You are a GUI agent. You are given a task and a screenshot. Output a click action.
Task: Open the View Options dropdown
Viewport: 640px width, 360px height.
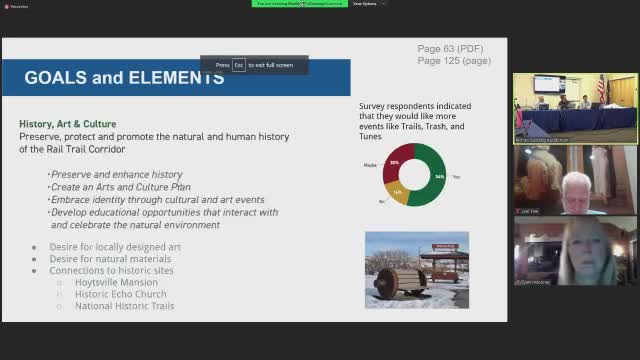pyautogui.click(x=368, y=4)
